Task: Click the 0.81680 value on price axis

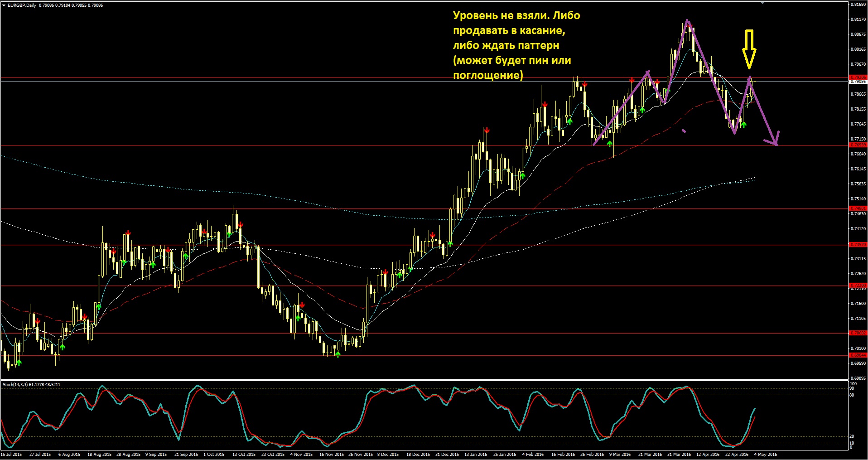Action: [858, 5]
